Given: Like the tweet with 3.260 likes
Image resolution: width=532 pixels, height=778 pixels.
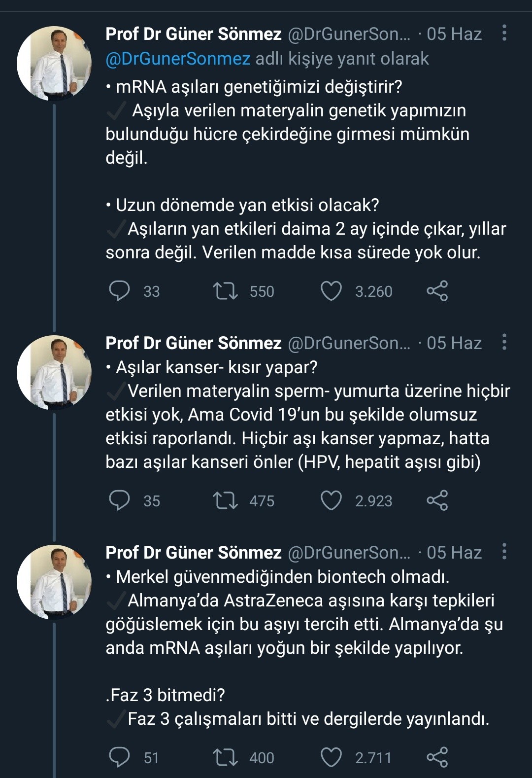Looking at the screenshot, I should click(331, 290).
